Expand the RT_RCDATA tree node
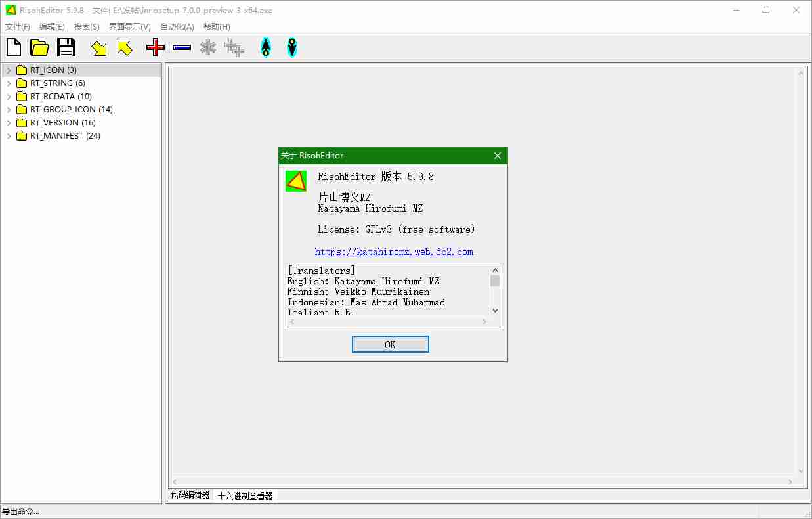Viewport: 812px width, 519px height. [x=9, y=97]
